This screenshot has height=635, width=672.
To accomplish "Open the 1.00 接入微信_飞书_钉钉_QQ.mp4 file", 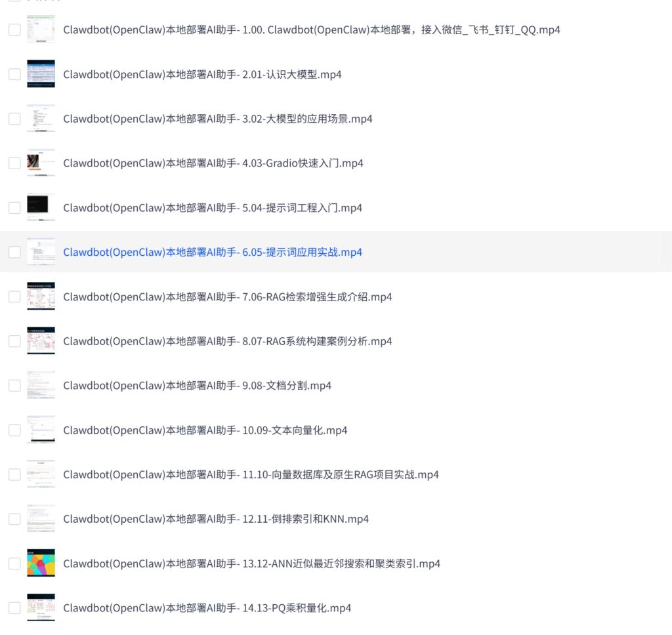I will 312,30.
